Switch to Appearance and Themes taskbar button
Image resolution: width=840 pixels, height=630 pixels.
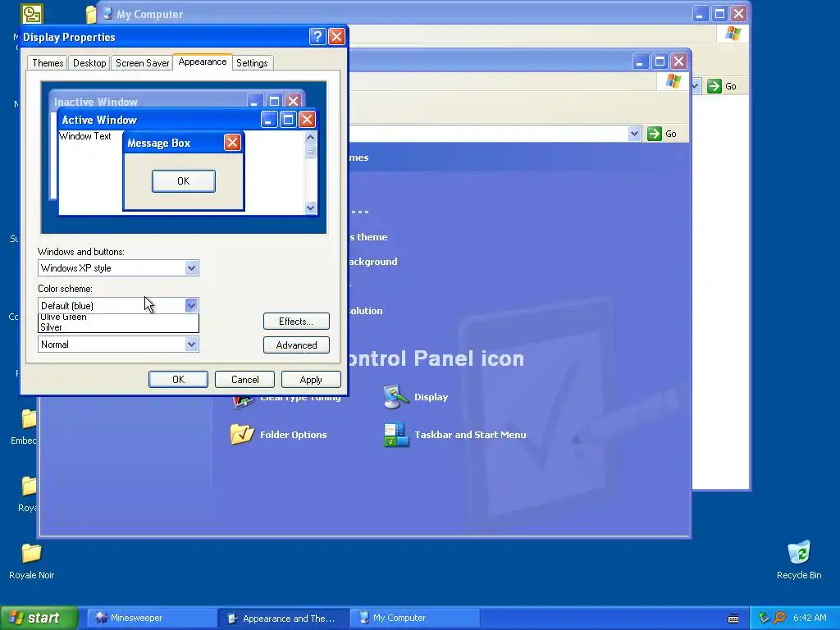point(283,619)
